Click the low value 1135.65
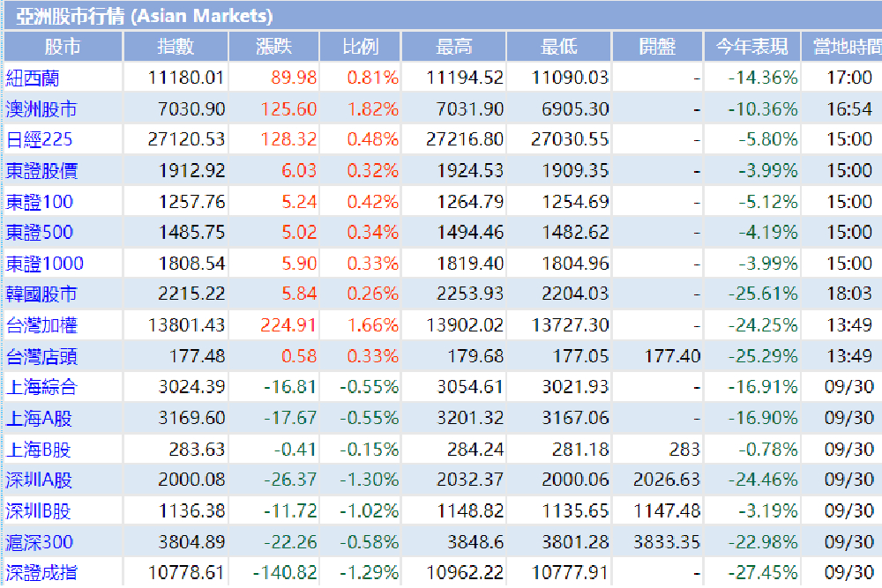Viewport: 882px width, 588px height. coord(575,510)
